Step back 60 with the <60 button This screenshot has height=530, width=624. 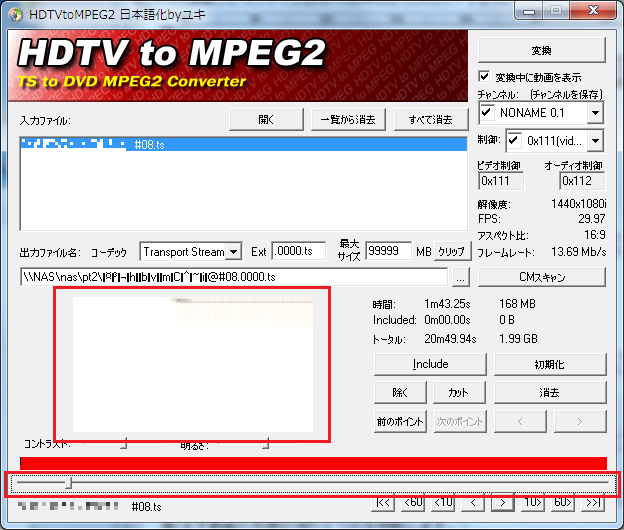click(x=413, y=503)
